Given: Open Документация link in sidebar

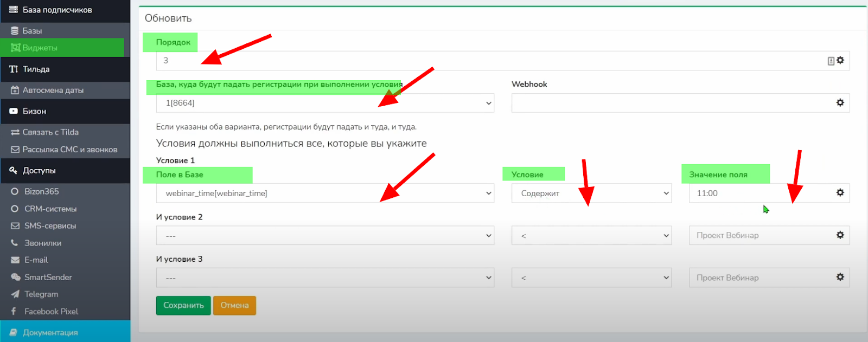Looking at the screenshot, I should click(50, 332).
